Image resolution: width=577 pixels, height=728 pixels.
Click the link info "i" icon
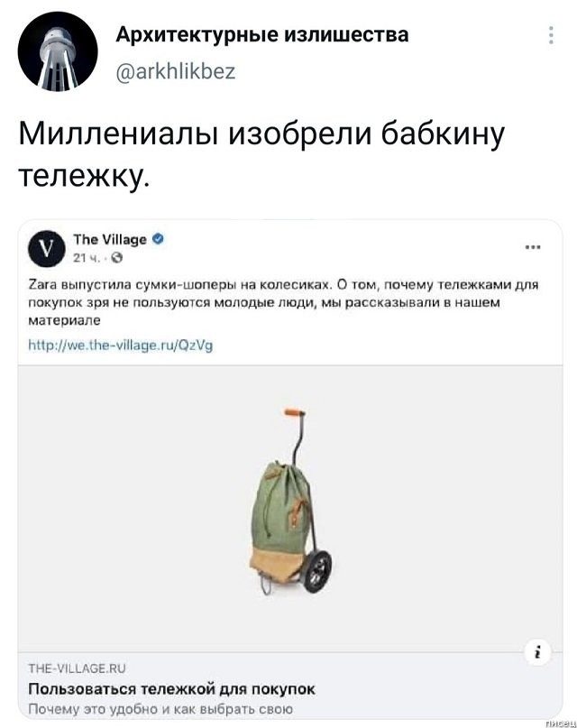(538, 652)
